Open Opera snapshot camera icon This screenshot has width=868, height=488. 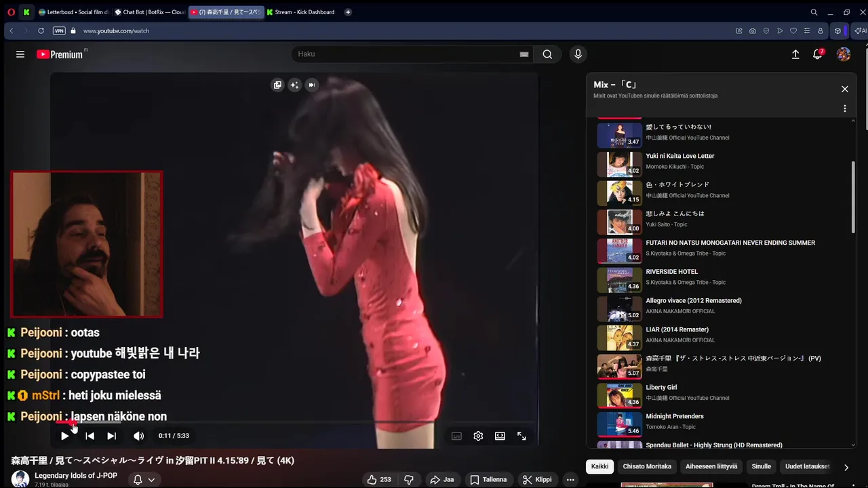pos(753,30)
